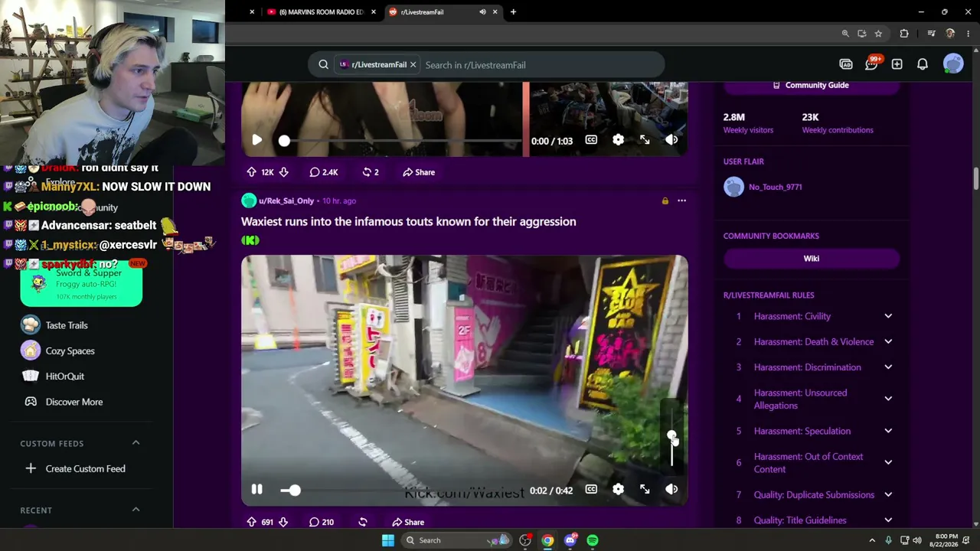Share the post with 12K votes

419,172
